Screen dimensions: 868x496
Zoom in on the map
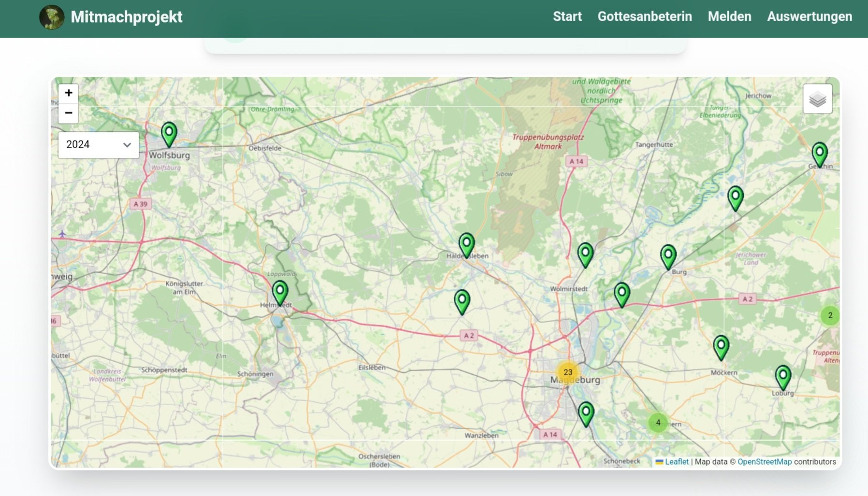(69, 93)
